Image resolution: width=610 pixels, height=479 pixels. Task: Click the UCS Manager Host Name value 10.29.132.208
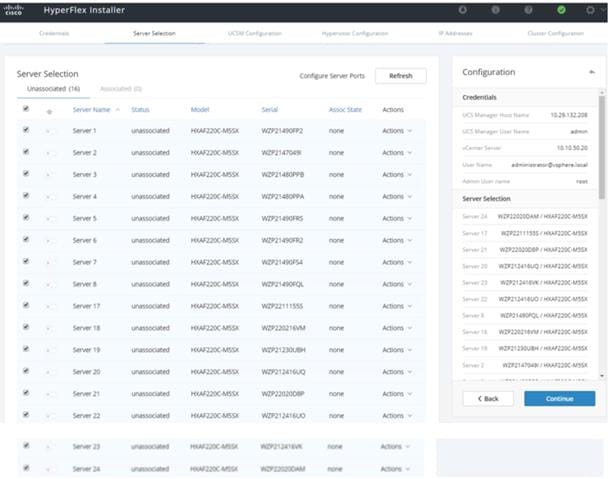tap(569, 115)
